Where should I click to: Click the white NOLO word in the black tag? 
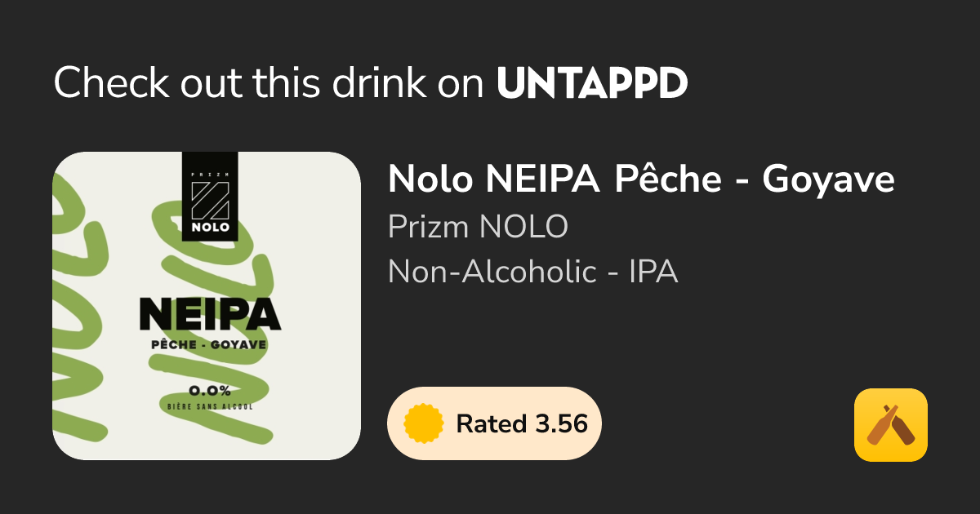coord(210,227)
